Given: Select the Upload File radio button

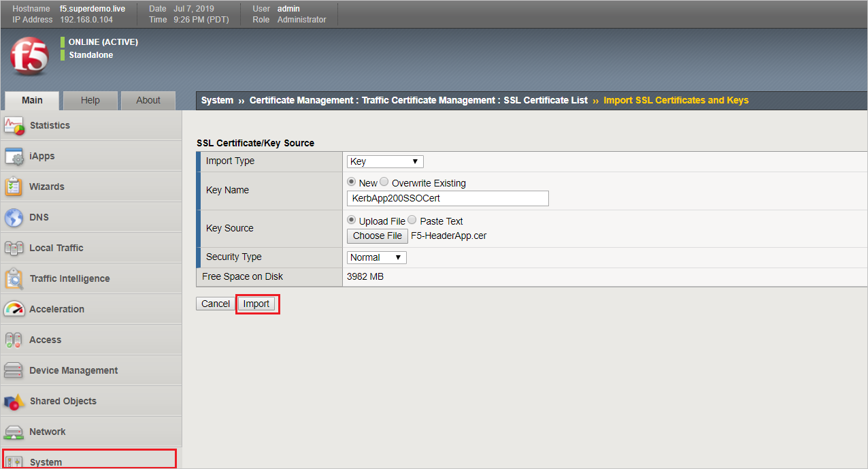Looking at the screenshot, I should [352, 221].
